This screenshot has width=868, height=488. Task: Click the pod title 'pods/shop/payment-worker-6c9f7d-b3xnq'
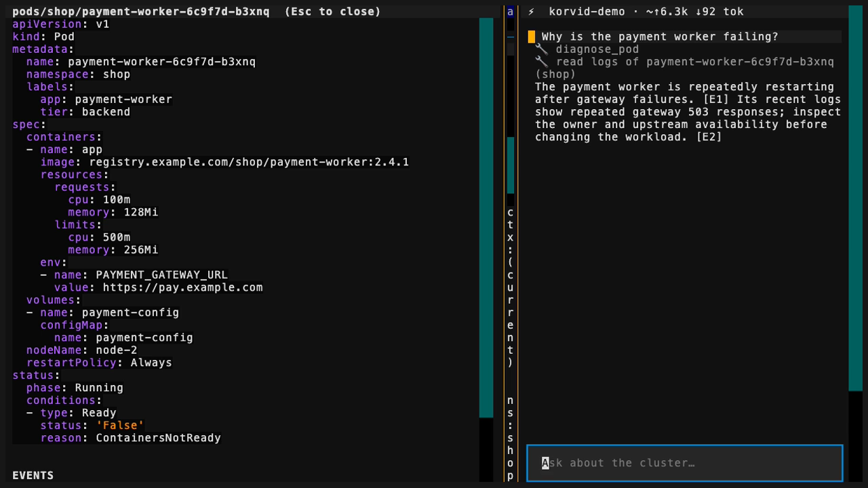click(x=140, y=12)
